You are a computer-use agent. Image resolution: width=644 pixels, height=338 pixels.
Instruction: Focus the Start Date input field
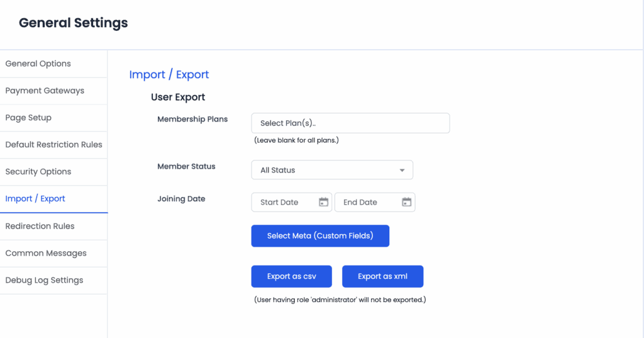pos(292,202)
